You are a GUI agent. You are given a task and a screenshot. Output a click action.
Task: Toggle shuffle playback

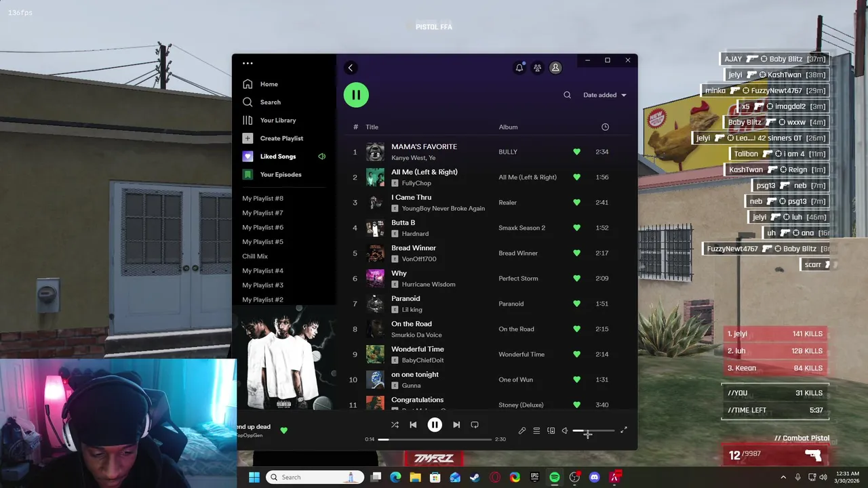click(x=395, y=425)
